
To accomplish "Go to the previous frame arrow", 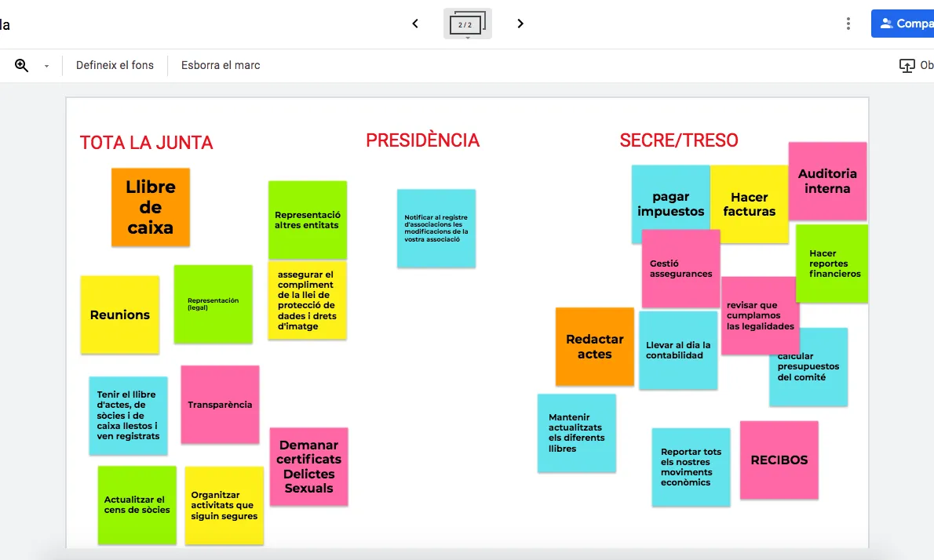I will (415, 24).
